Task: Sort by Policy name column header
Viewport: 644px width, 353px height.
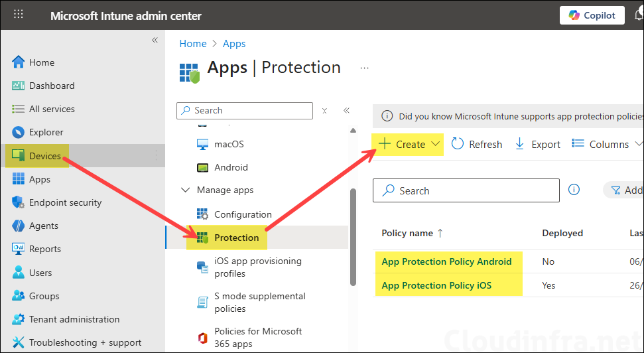Action: coord(412,233)
